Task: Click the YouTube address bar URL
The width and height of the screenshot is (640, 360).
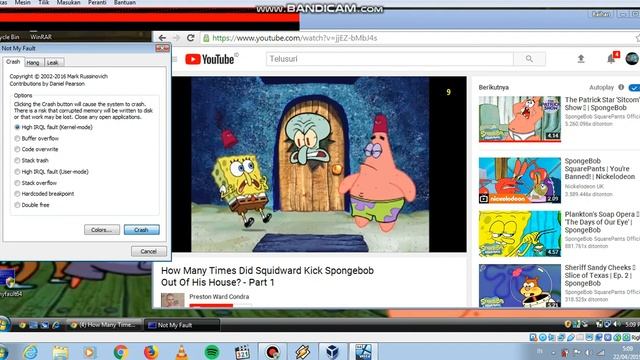Action: point(295,38)
